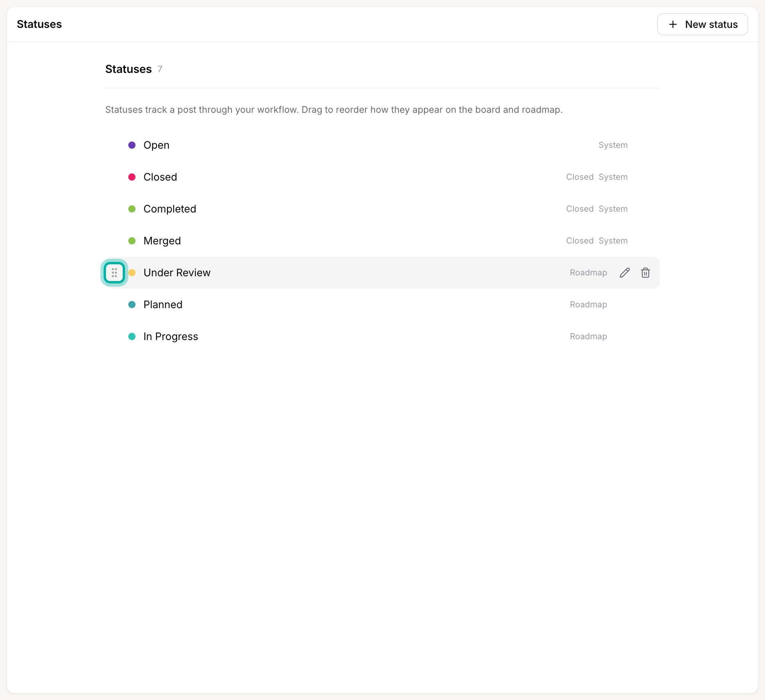Select the Closed status name
The width and height of the screenshot is (765, 700).
[160, 177]
